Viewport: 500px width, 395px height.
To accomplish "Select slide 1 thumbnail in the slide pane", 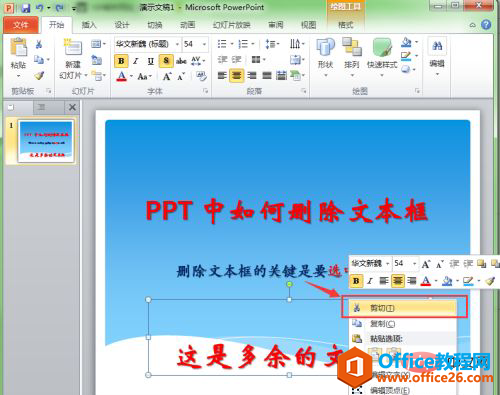I will [46, 141].
